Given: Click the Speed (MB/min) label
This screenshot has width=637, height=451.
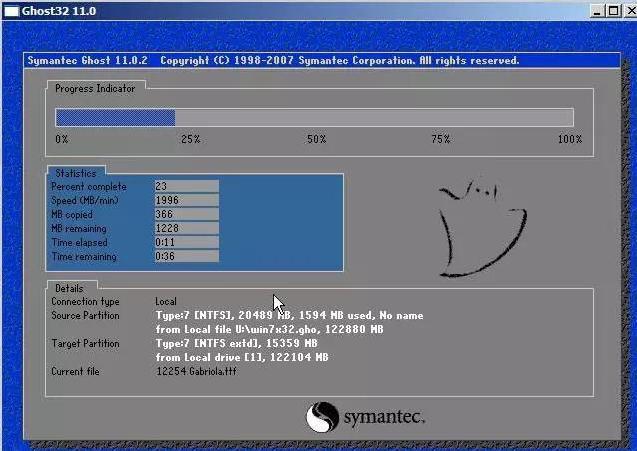Looking at the screenshot, I should pos(85,201).
